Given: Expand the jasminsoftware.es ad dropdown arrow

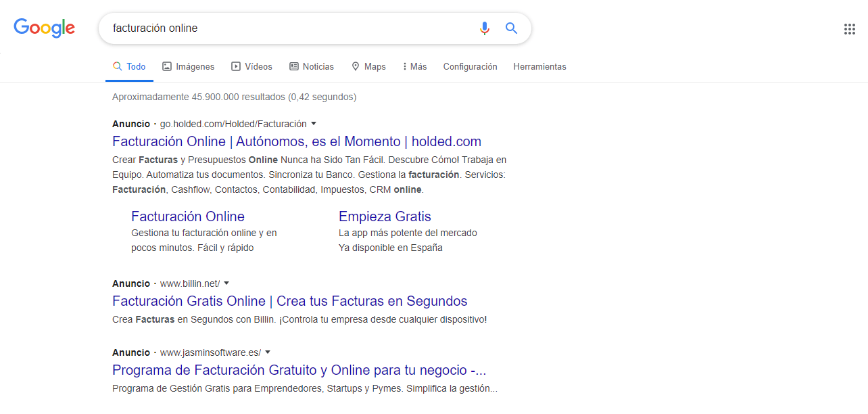Looking at the screenshot, I should click(268, 352).
